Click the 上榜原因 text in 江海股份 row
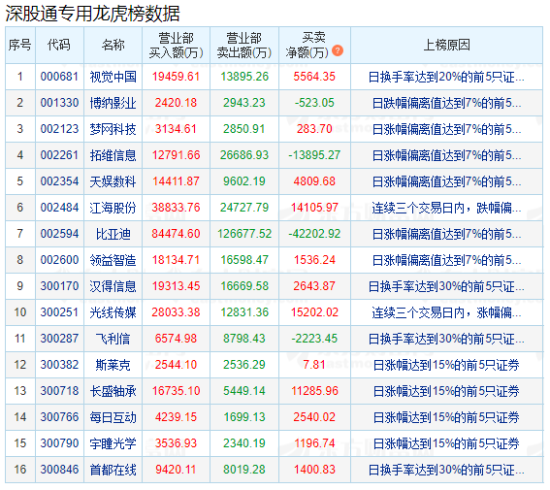The height and width of the screenshot is (490, 550). [x=446, y=208]
